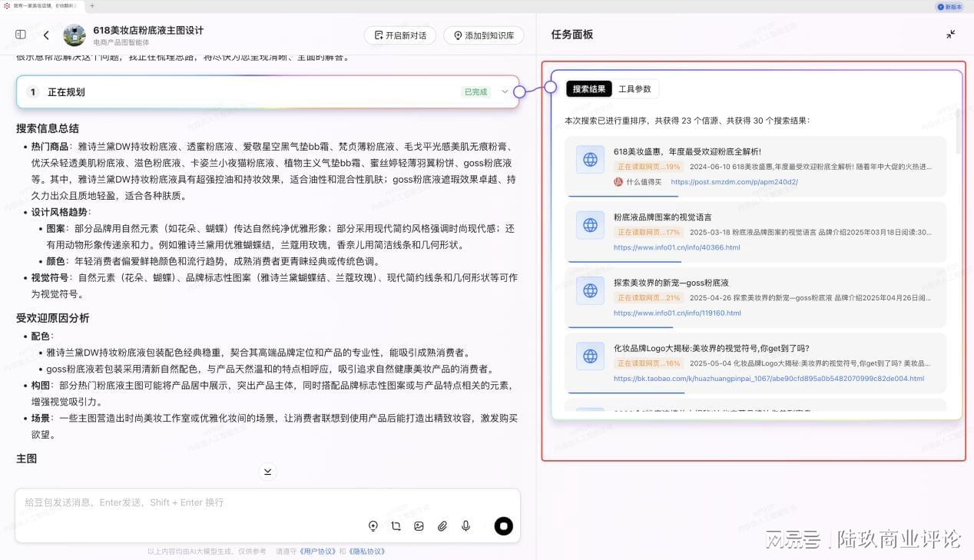Click the 正在读取网页…17% progress label
Screen dimensions: 974x560
(649, 232)
